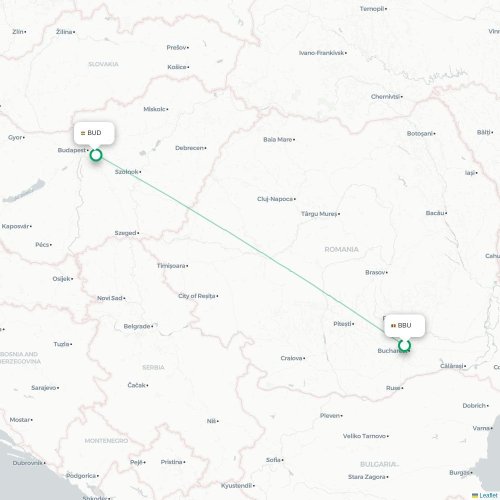
Task: Click the ROMANIA country label
Action: pos(342,249)
